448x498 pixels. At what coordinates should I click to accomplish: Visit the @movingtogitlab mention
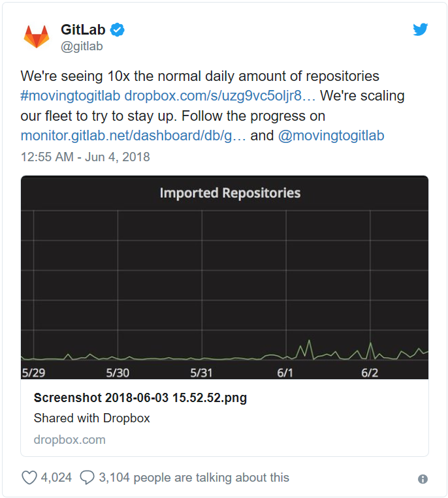(x=331, y=136)
